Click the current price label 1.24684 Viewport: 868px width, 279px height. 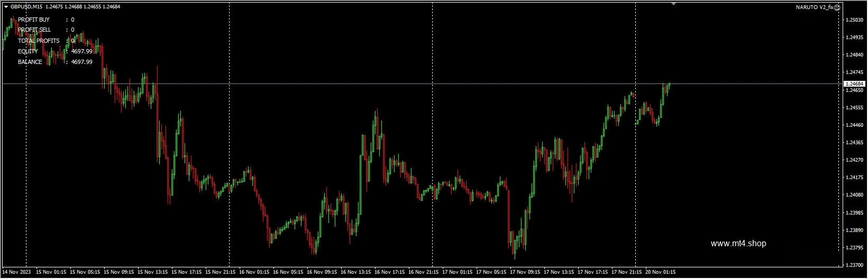[x=854, y=84]
